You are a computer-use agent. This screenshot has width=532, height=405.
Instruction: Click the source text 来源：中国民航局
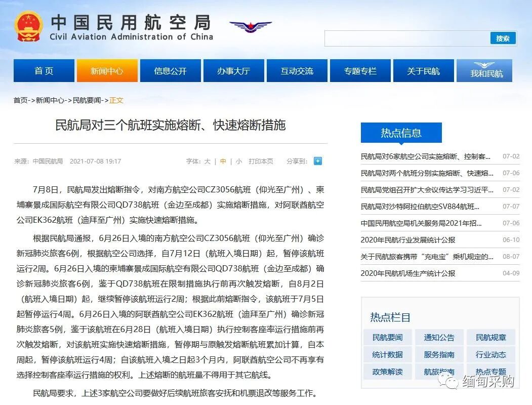point(38,161)
